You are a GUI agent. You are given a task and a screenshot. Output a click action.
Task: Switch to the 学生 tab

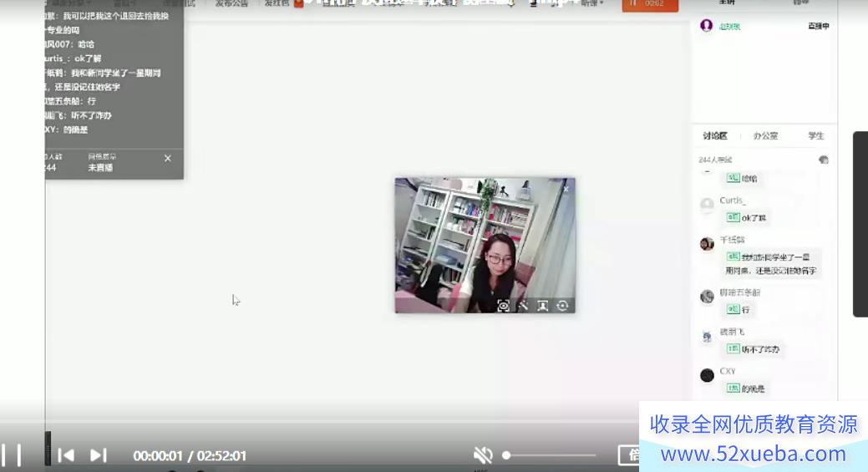point(816,135)
